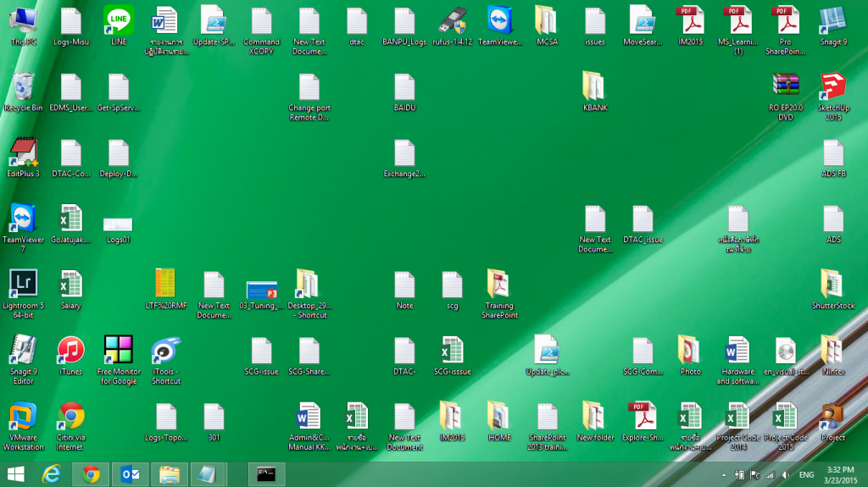Viewport: 868px width, 487px height.
Task: Open Training SharePoint folder
Action: (499, 294)
